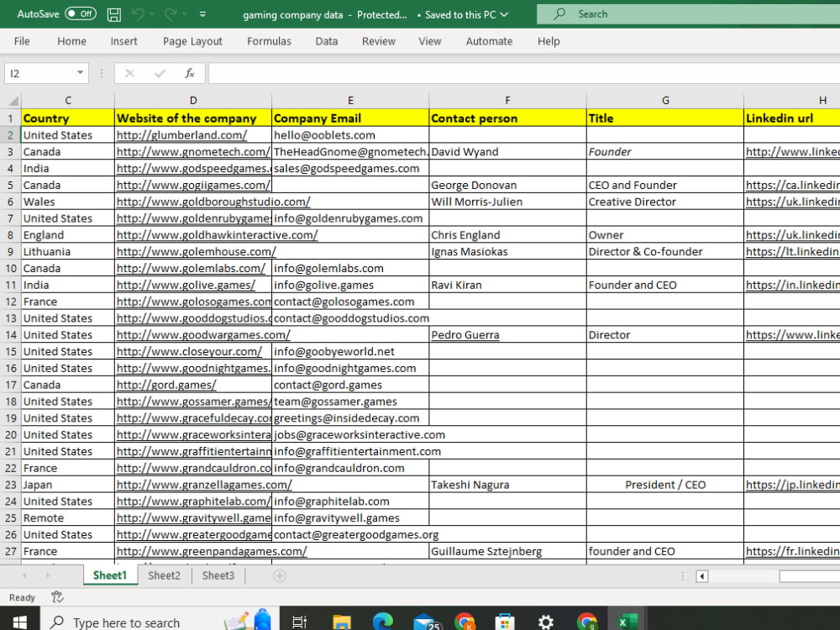Select the Company Email header cell
Image resolution: width=840 pixels, height=630 pixels.
[350, 118]
